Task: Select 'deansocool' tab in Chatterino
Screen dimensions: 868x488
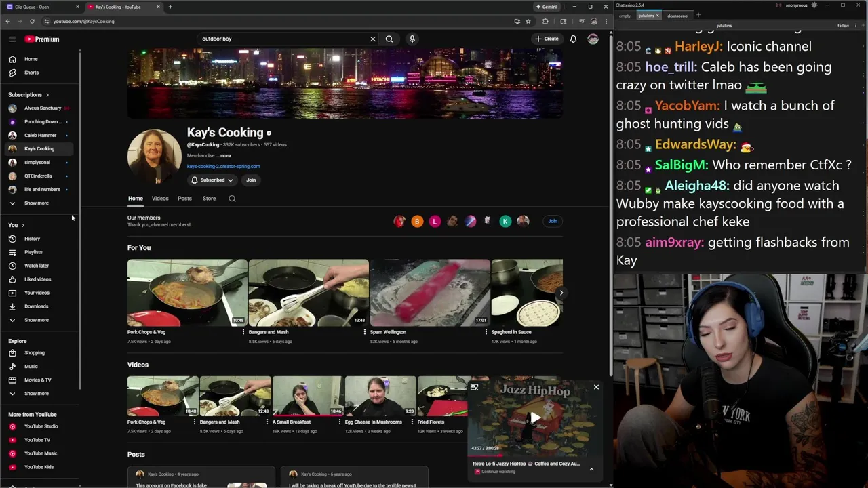Action: (x=677, y=16)
